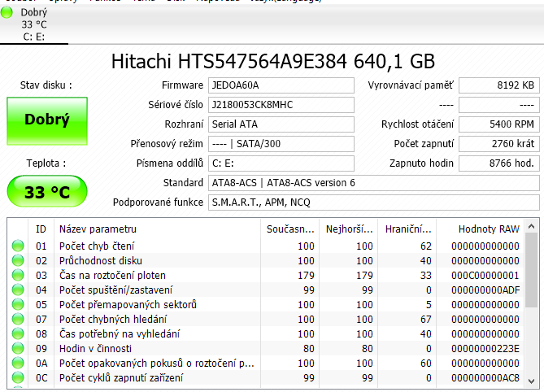This screenshot has width=544, height=392.
Task: Click the Stav disku label
Action: click(x=46, y=85)
